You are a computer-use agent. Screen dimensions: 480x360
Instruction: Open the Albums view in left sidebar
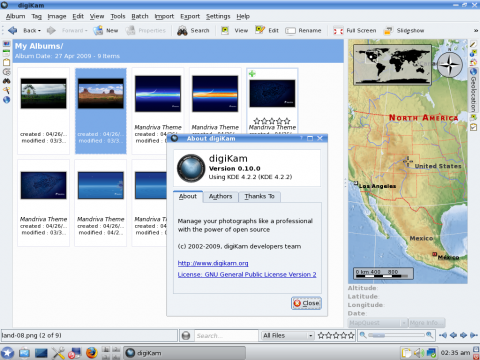(x=6, y=44)
